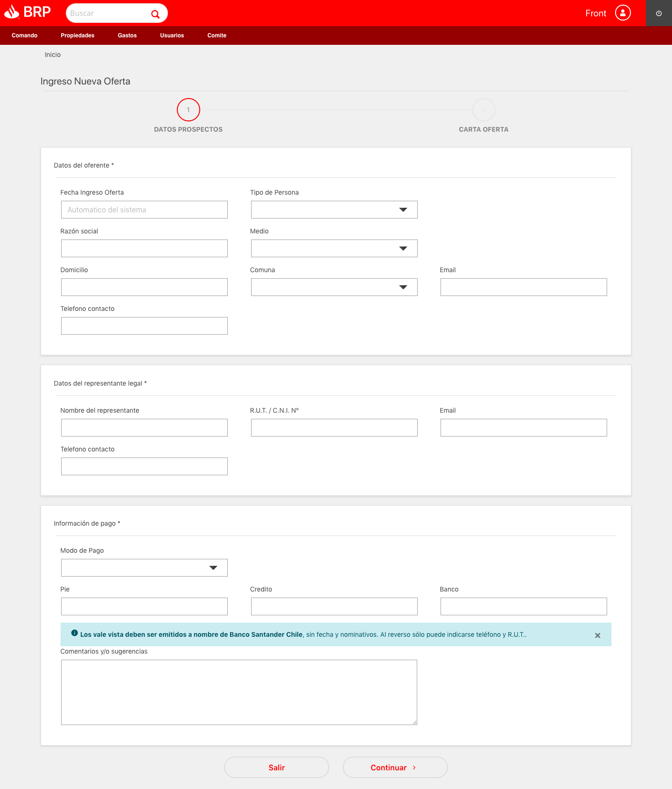Select step 1 Datos Prospectos circle

[189, 110]
